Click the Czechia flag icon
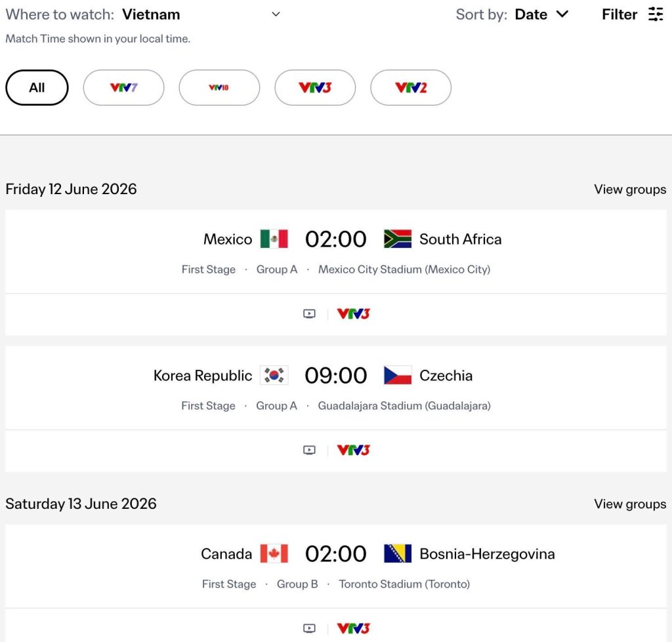The width and height of the screenshot is (672, 642). (398, 376)
